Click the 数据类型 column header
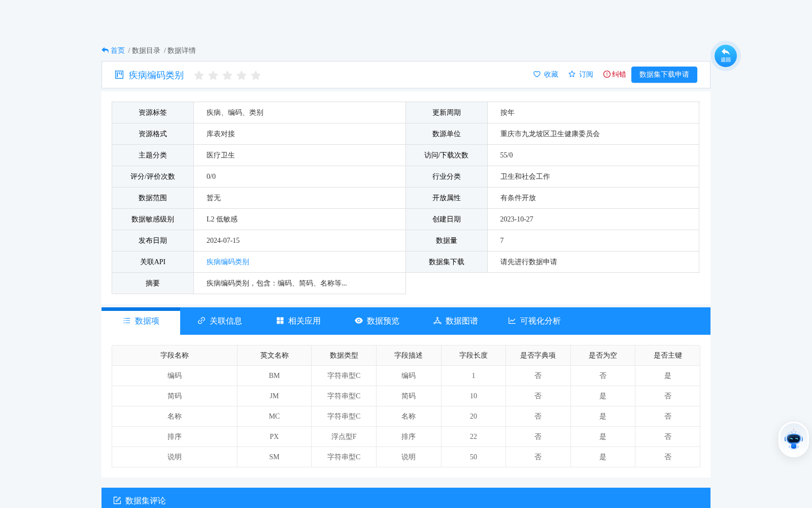This screenshot has width=812, height=508. click(x=344, y=355)
